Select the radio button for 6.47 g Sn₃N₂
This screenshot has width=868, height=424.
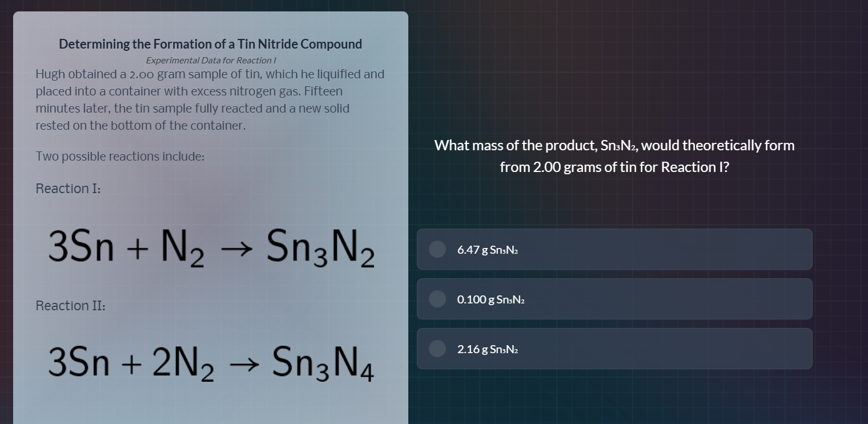point(437,249)
